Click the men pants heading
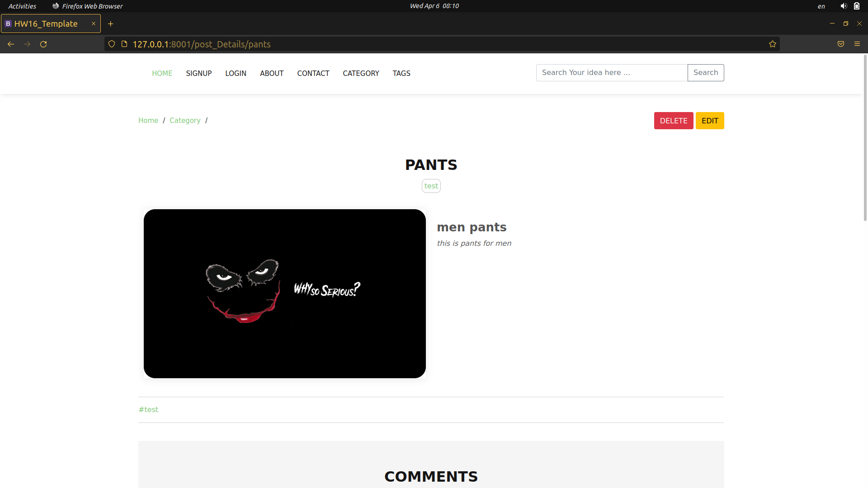Screen dimensions: 868x488 tap(472, 227)
